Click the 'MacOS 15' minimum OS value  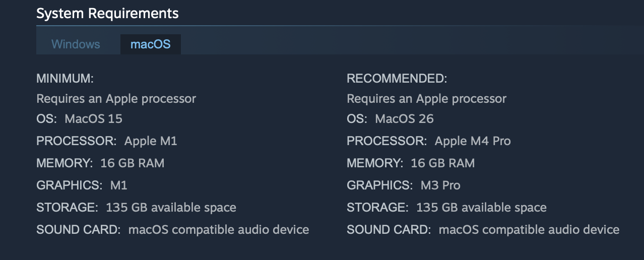tap(94, 119)
